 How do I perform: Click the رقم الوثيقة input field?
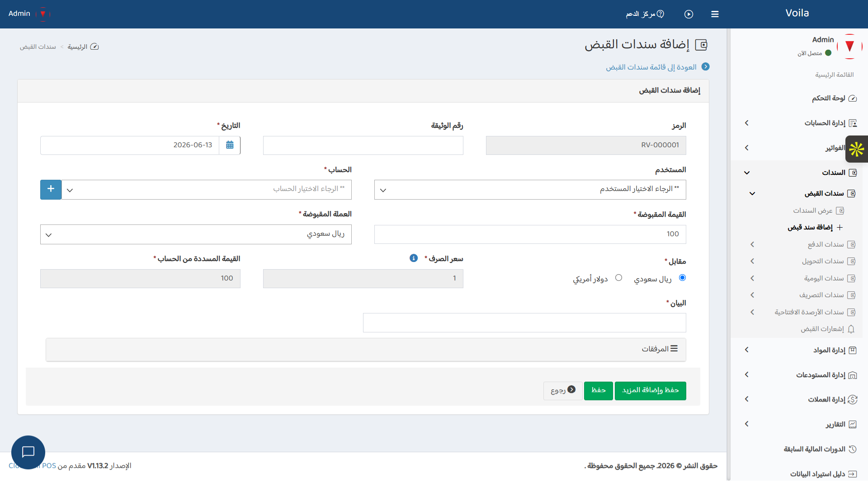pos(363,145)
